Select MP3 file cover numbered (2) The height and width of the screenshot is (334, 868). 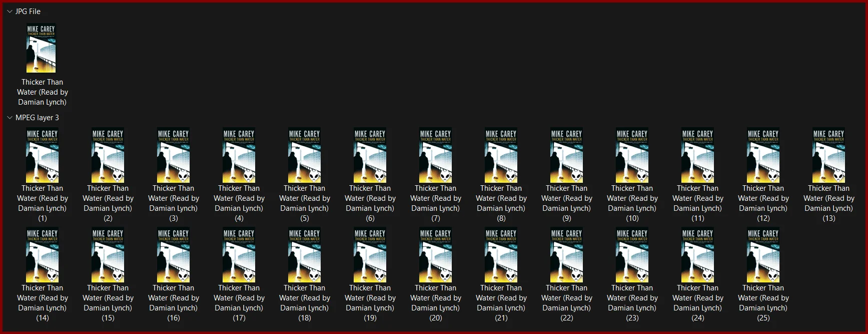point(108,155)
